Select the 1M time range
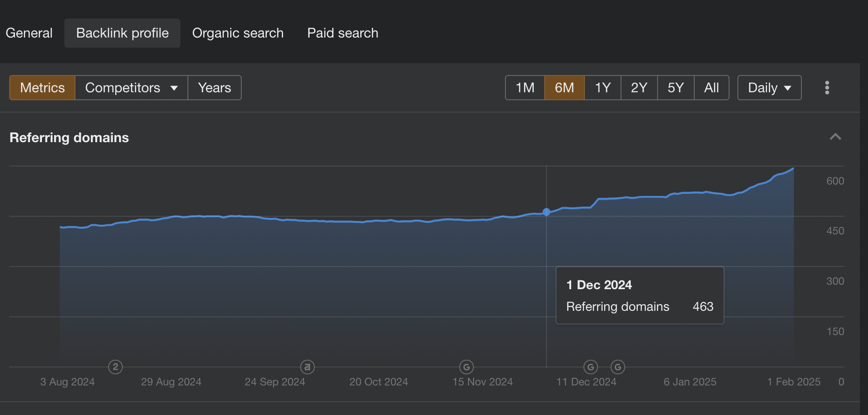868x415 pixels. tap(525, 87)
